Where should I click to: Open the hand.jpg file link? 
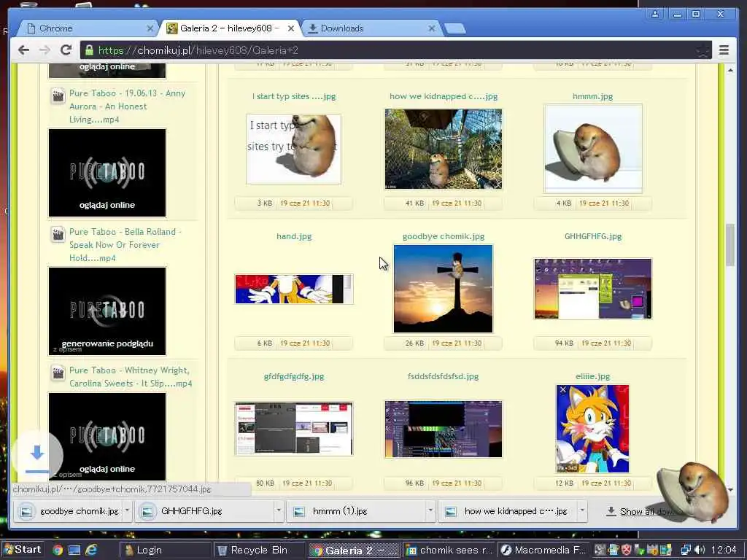tap(294, 236)
